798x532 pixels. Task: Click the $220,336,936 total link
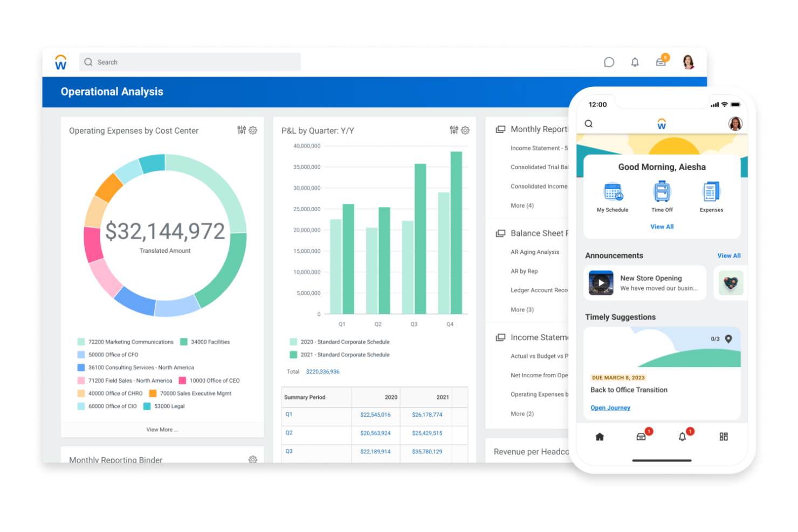pos(322,371)
